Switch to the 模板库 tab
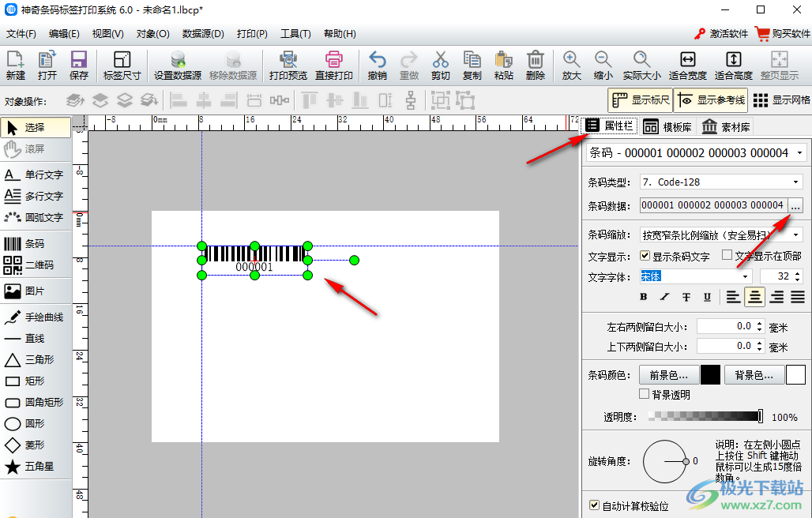The height and width of the screenshot is (518, 812). click(667, 127)
